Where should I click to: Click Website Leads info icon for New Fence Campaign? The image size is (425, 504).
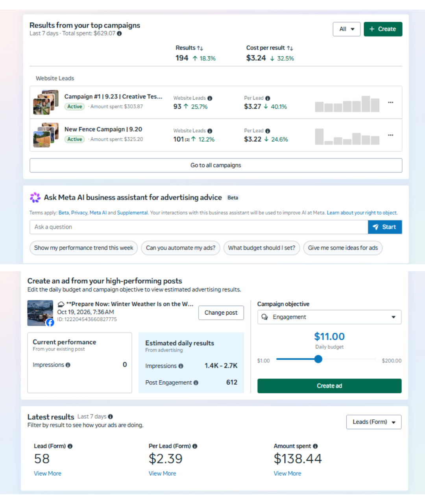click(x=210, y=131)
